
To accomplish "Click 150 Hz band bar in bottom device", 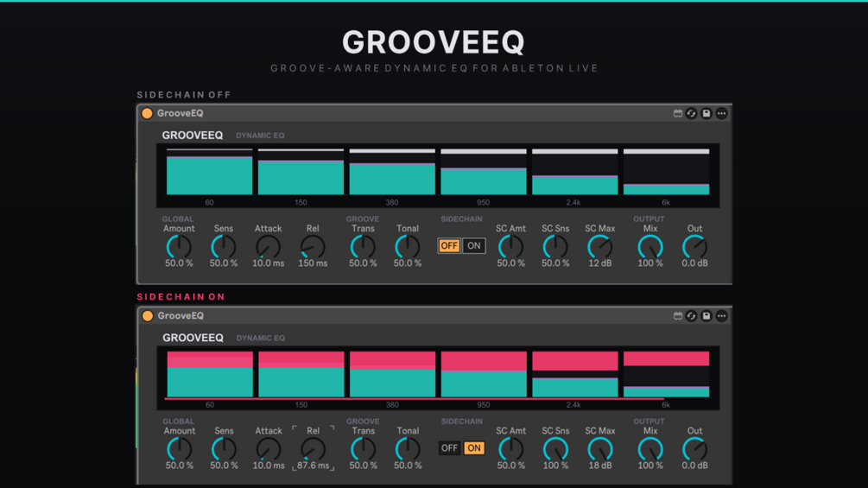I will (301, 374).
